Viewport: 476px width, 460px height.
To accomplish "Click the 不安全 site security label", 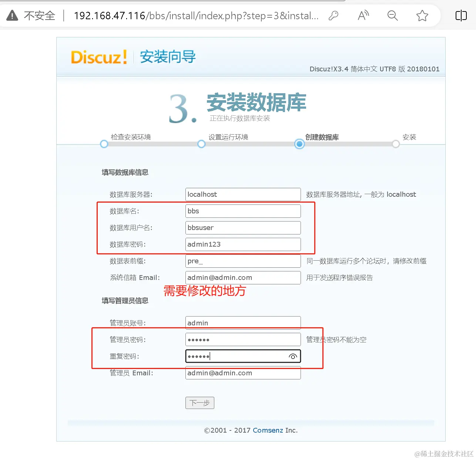I will click(x=40, y=16).
